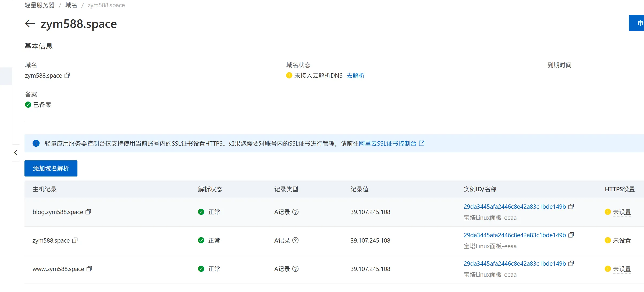Copy the domain name zym588.space in basic info
Viewport: 644px width, 292px height.
[67, 75]
